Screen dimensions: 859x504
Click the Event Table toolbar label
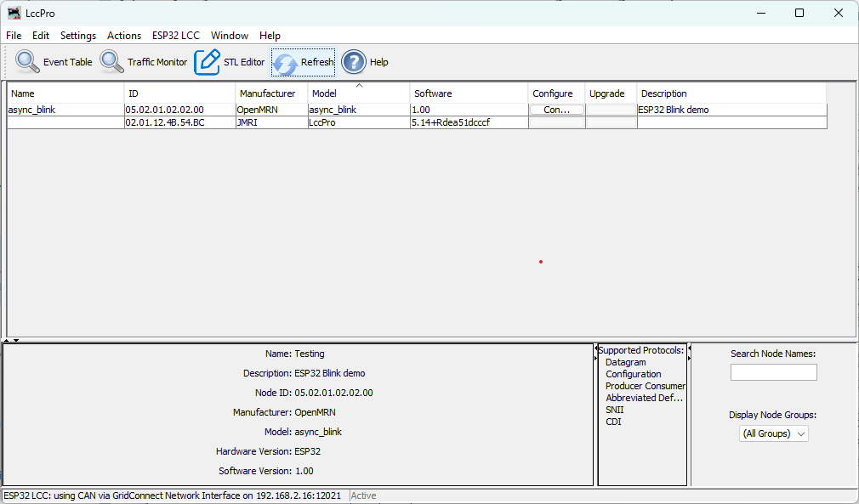click(66, 61)
